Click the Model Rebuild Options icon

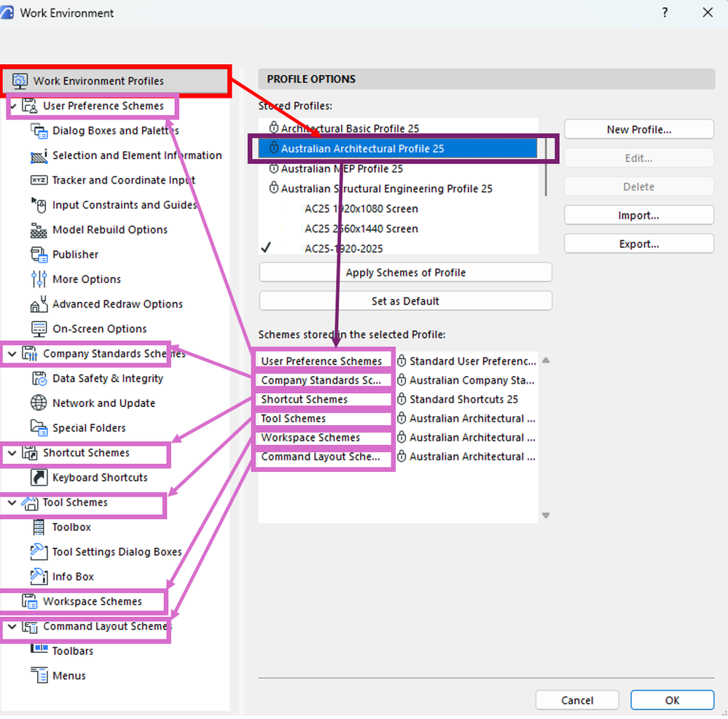(x=39, y=230)
